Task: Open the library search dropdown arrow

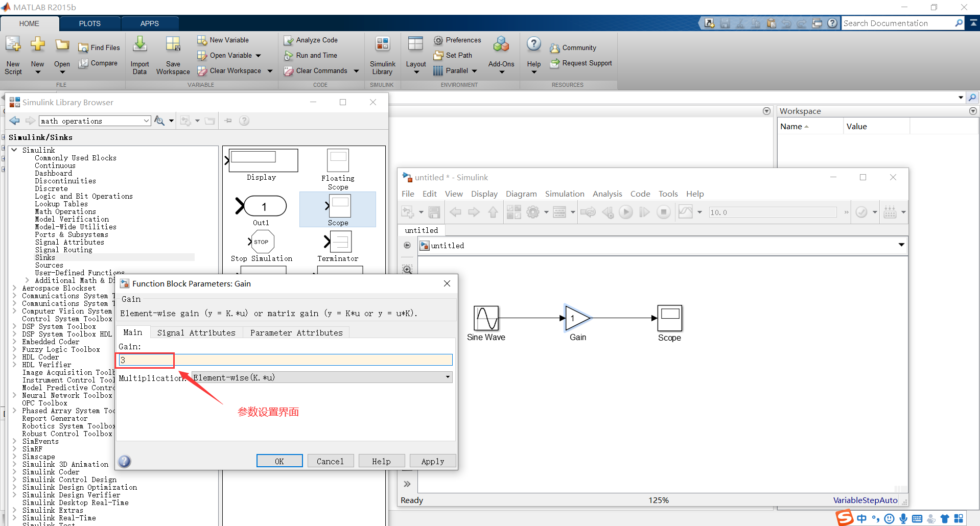Action: pyautogui.click(x=146, y=121)
